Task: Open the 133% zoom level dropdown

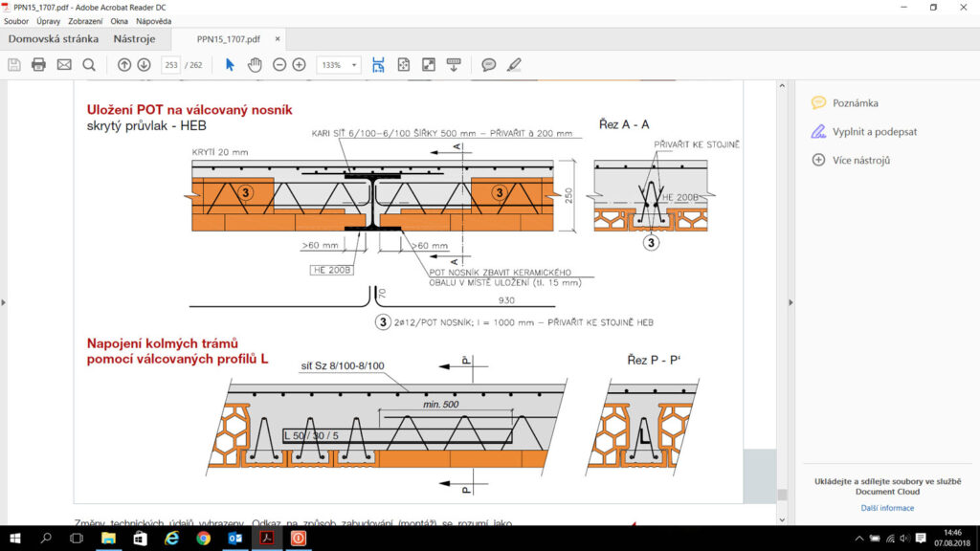Action: tap(340, 64)
